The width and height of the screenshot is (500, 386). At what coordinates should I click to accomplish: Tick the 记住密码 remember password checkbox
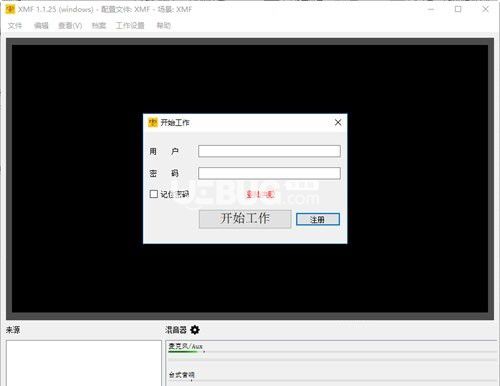154,194
